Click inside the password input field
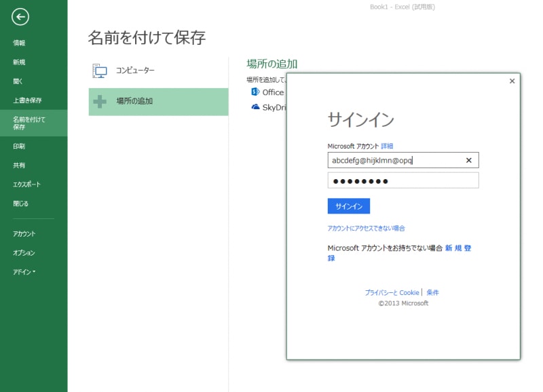 403,180
